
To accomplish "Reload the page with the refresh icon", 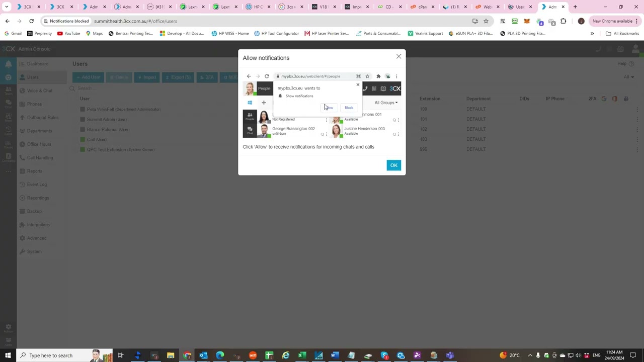I will pos(31,21).
